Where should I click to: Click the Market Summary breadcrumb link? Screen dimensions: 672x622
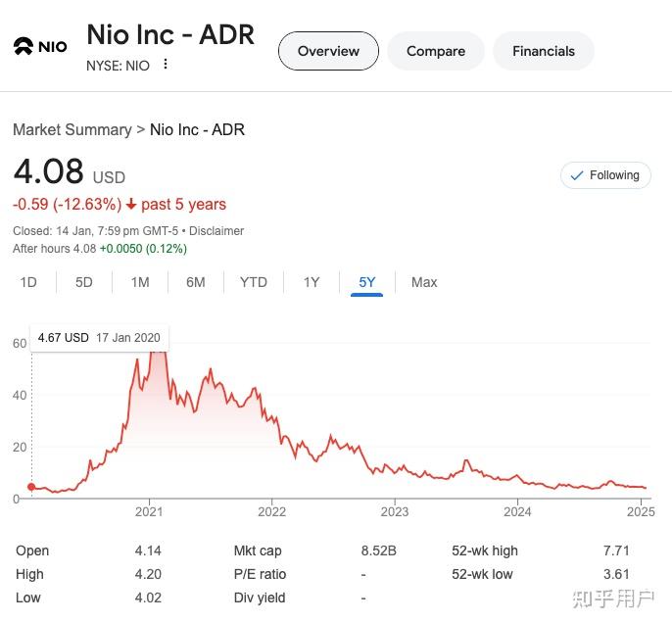[72, 129]
